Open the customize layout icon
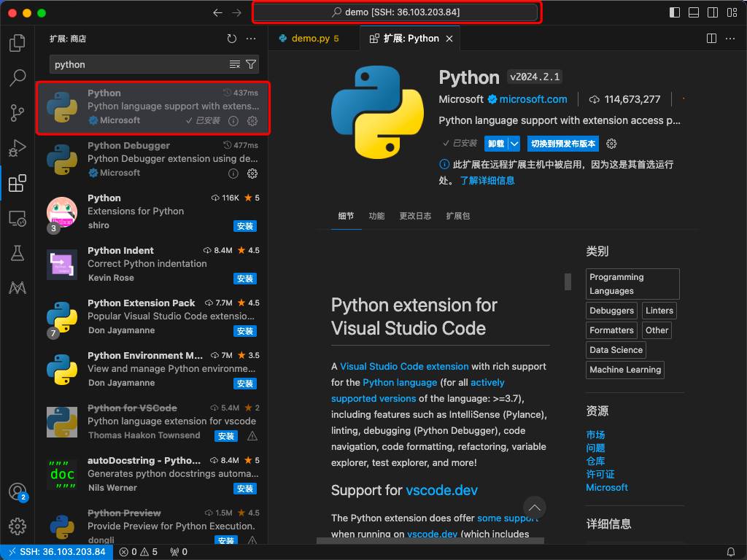The height and width of the screenshot is (560, 747). [732, 12]
